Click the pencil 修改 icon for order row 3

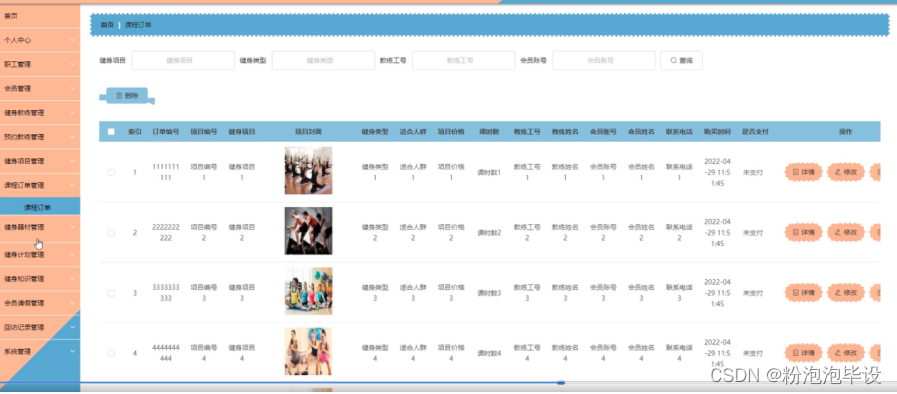838,293
